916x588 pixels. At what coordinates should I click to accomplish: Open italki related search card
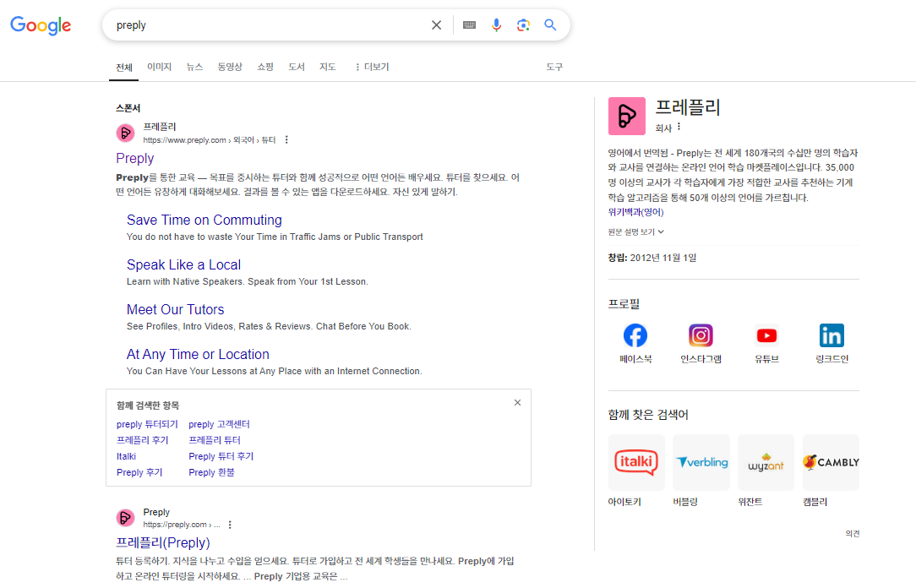click(636, 471)
